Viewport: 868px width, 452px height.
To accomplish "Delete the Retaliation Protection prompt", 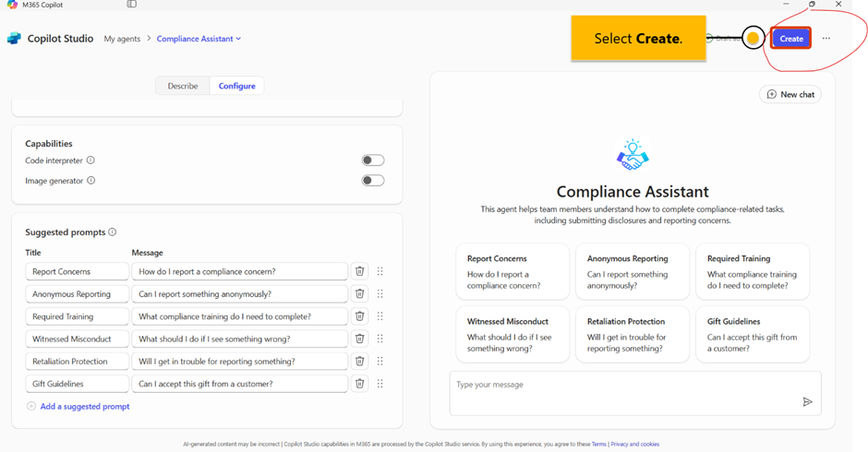I will coord(360,362).
